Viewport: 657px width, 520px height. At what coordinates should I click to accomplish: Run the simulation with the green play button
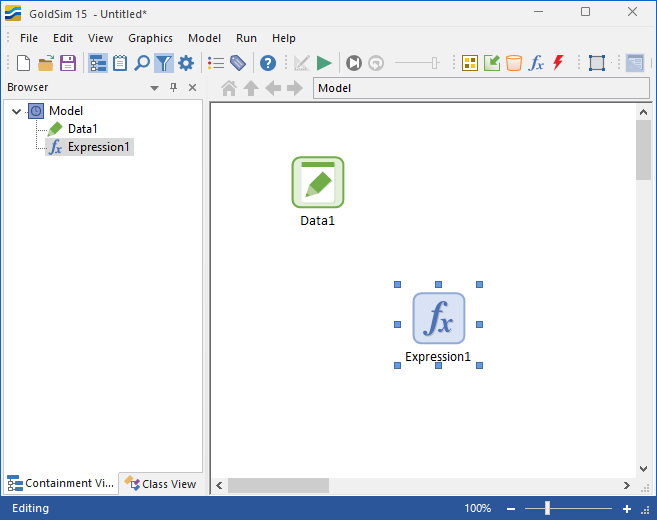pyautogui.click(x=324, y=63)
